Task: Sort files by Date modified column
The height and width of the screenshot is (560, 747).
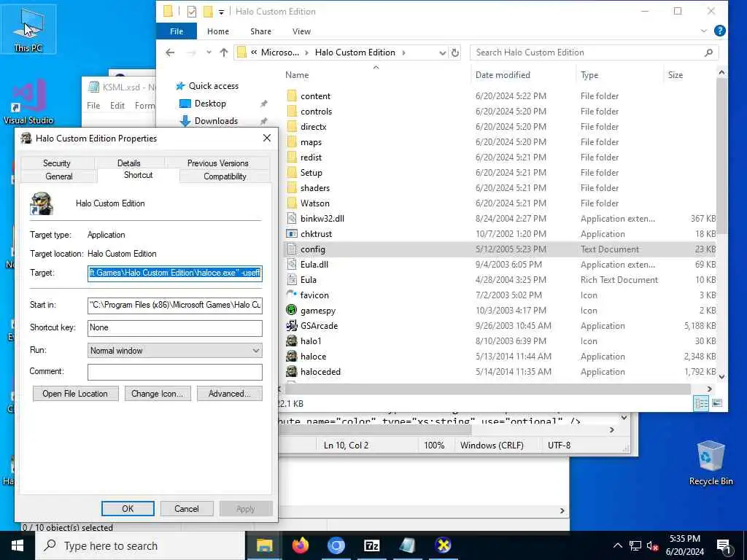Action: (502, 75)
